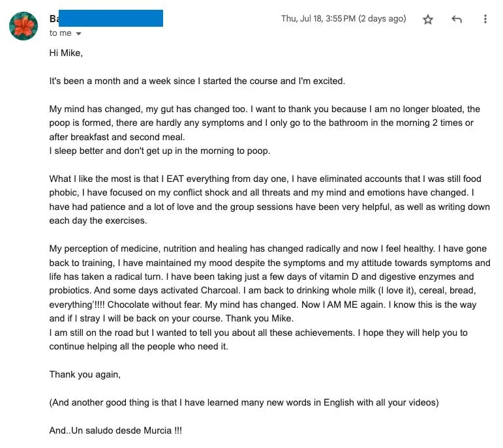Click the sign-off "Un saludo desde Murcia !!!"

(127, 430)
